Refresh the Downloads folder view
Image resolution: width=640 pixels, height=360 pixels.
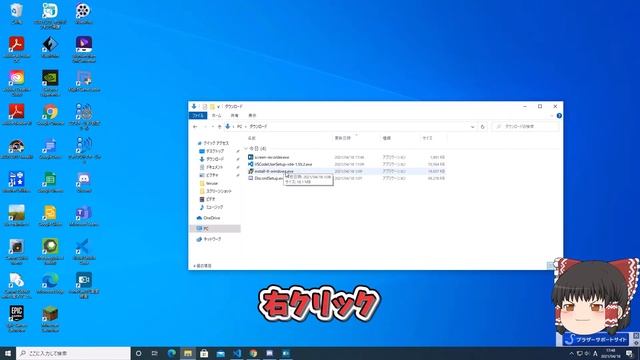click(482, 127)
